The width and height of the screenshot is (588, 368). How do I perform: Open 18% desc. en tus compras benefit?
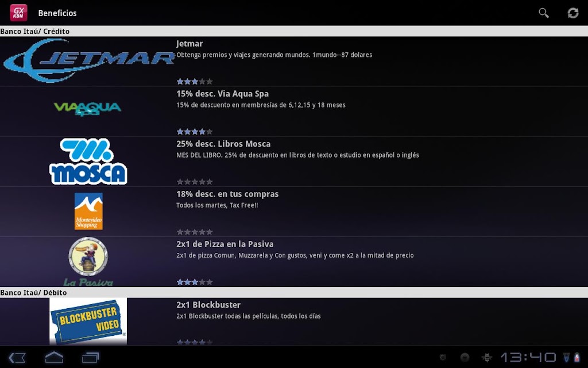click(x=294, y=212)
